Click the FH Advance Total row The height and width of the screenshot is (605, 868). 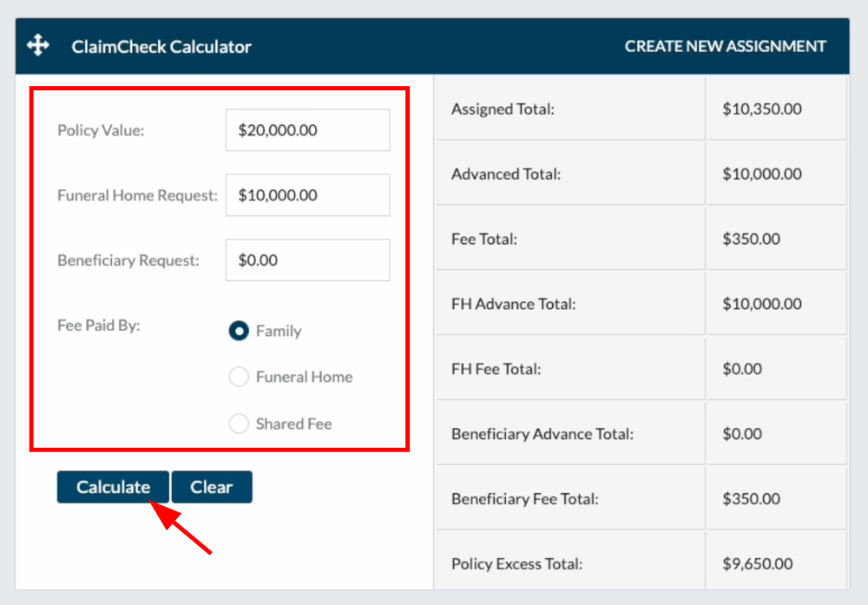(569, 303)
